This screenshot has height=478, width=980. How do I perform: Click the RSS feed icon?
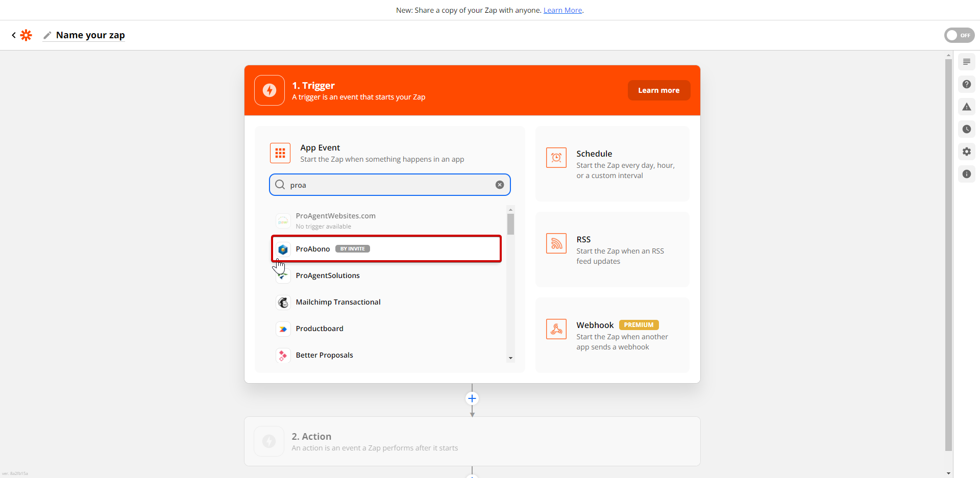tap(556, 243)
